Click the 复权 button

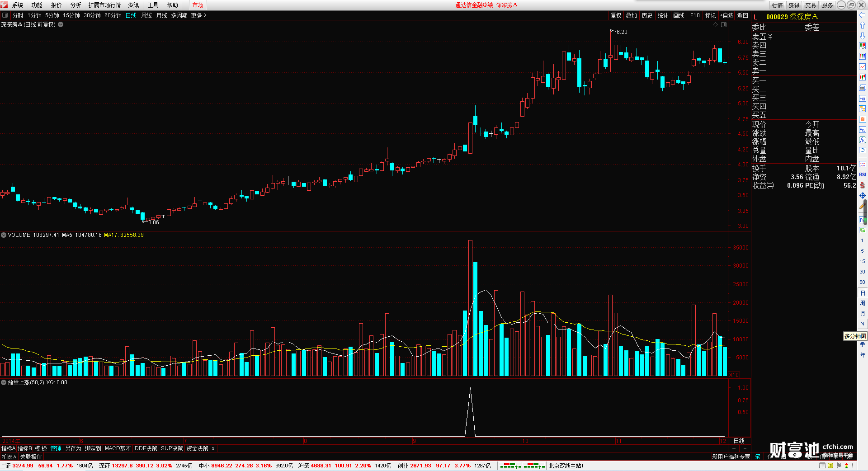[616, 15]
